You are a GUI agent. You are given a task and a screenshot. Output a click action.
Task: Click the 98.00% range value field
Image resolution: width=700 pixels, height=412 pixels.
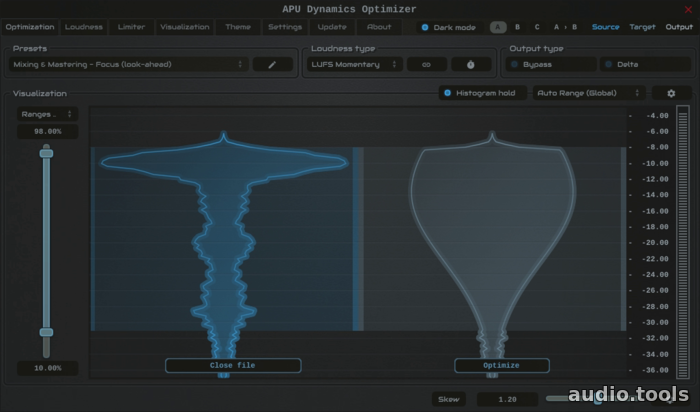tap(47, 132)
